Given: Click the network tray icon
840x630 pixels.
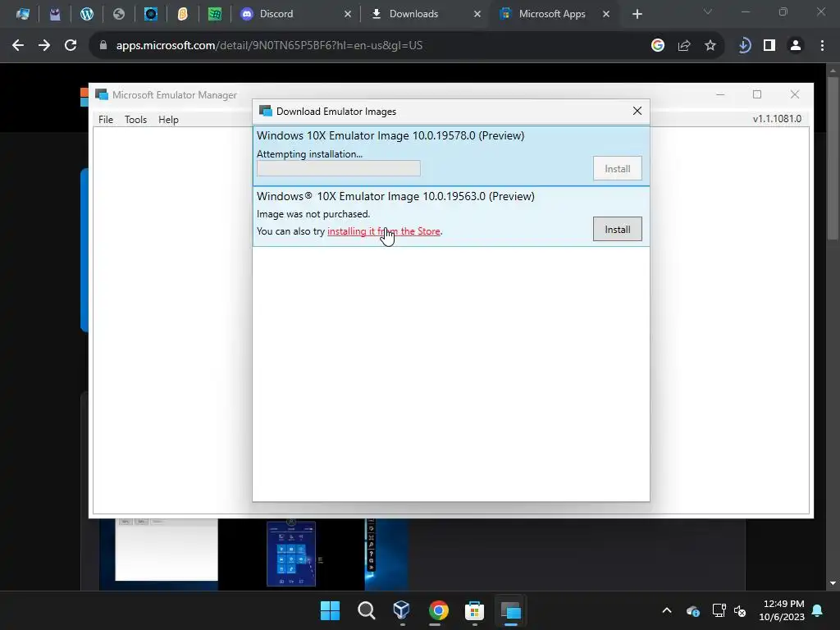Looking at the screenshot, I should point(719,610).
